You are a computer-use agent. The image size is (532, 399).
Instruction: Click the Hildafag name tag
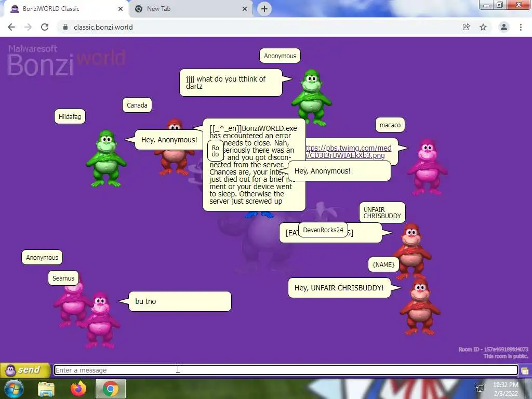tap(70, 117)
